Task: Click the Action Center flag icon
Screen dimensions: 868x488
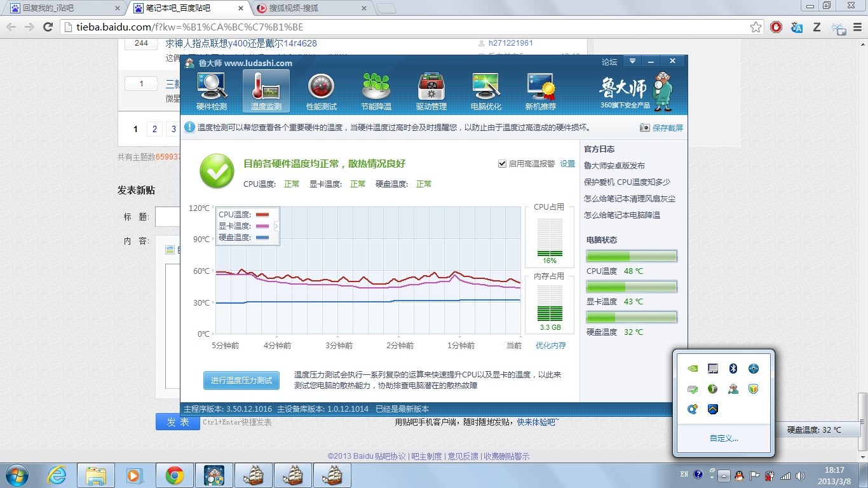Action: tap(755, 475)
